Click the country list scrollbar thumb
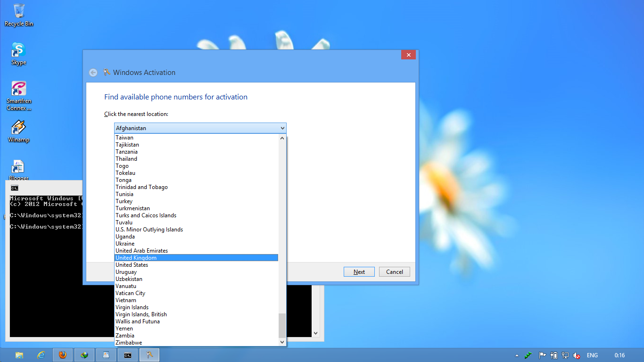The image size is (644, 362). 282,326
